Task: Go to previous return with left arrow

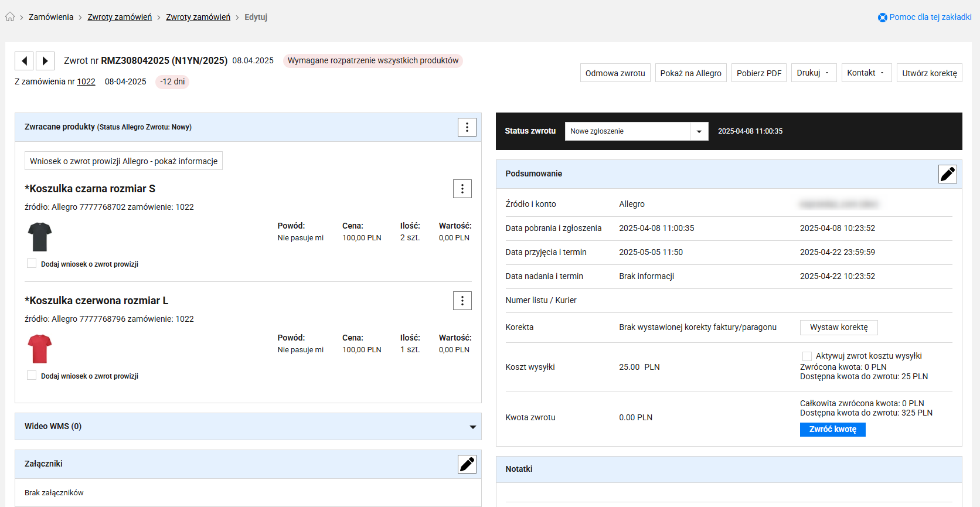Action: (24, 61)
